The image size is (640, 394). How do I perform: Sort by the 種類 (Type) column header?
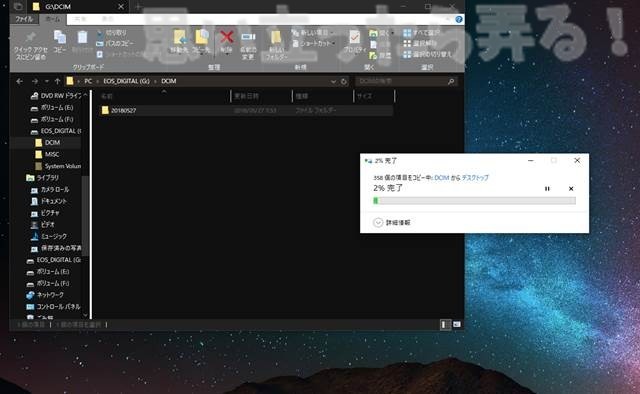click(323, 96)
